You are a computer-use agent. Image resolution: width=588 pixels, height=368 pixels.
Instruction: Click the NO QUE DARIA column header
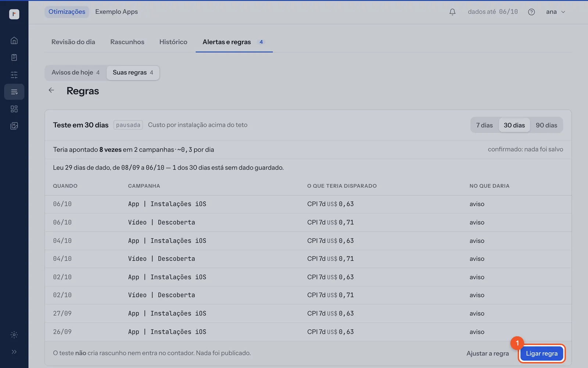tap(490, 186)
